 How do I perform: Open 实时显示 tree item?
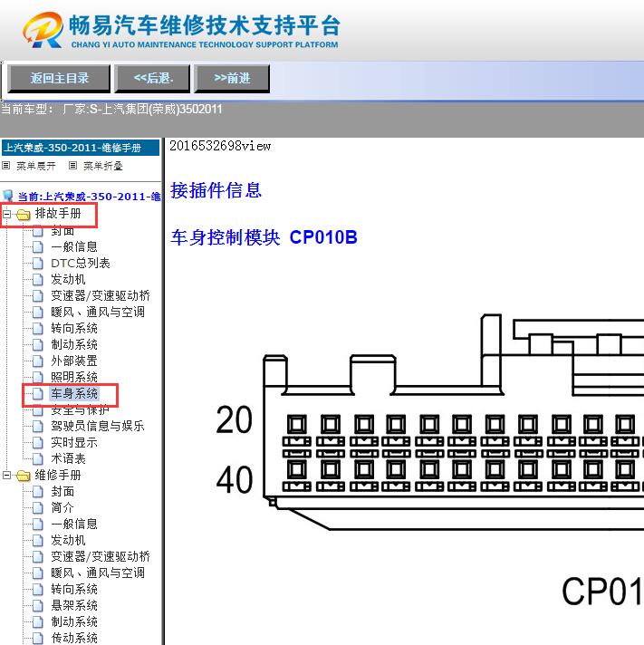(74, 443)
